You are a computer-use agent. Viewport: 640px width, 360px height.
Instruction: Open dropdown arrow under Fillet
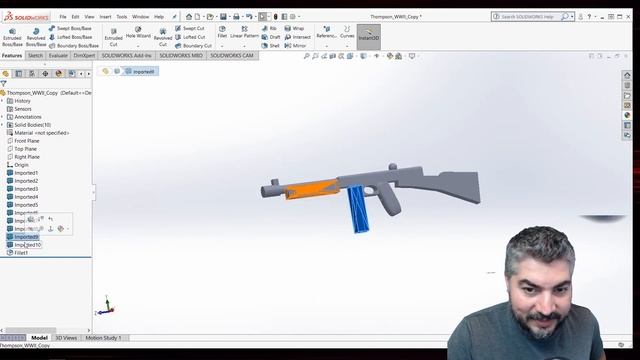point(222,46)
